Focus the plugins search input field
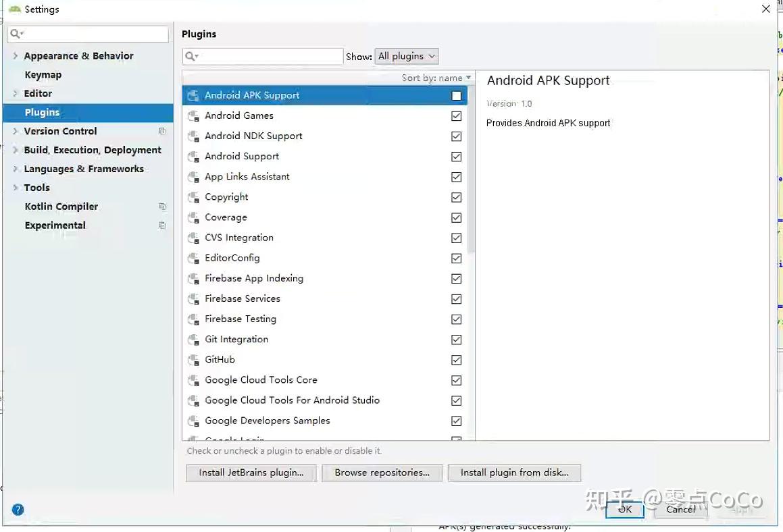Viewport: 783px width, 532px height. [263, 57]
